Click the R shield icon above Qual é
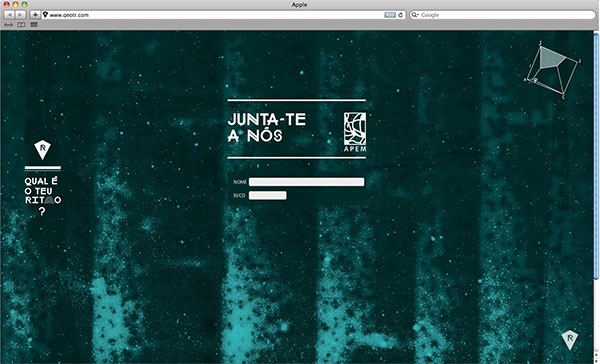600x364 pixels. [42, 149]
